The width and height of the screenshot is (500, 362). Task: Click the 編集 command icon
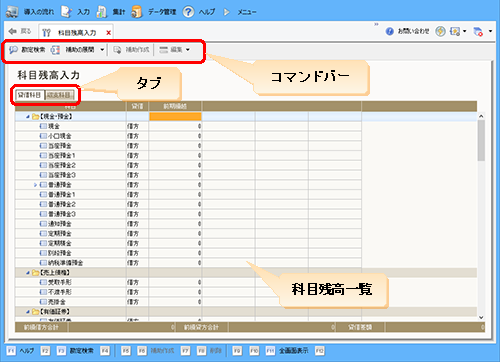tap(163, 50)
